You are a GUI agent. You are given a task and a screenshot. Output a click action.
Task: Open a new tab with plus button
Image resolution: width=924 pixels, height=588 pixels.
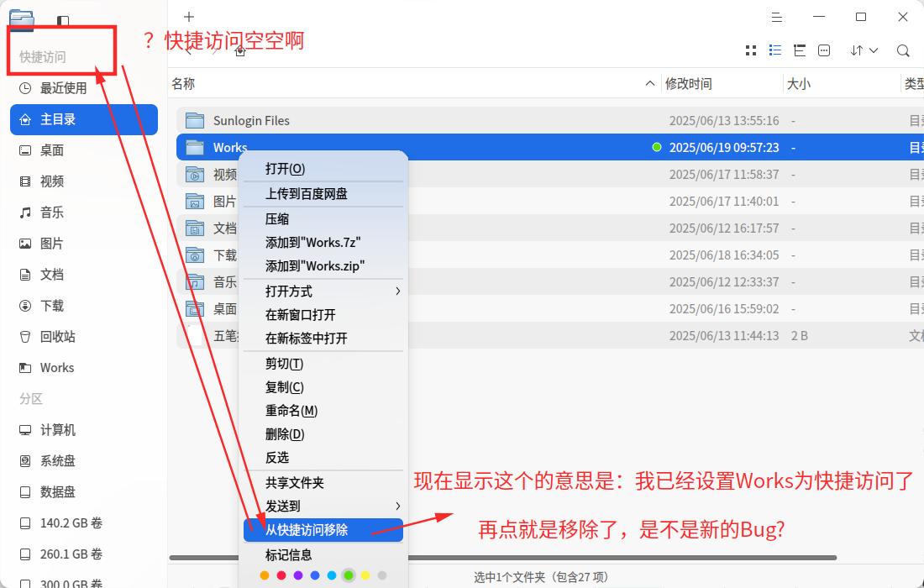coord(188,17)
